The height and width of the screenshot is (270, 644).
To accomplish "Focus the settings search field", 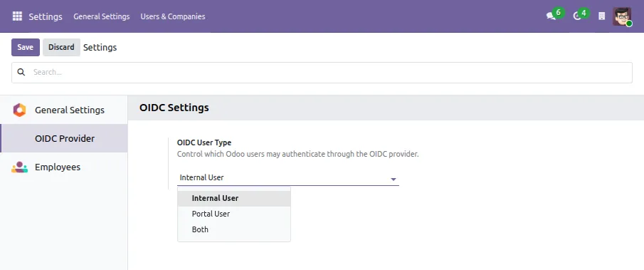I will tap(322, 73).
